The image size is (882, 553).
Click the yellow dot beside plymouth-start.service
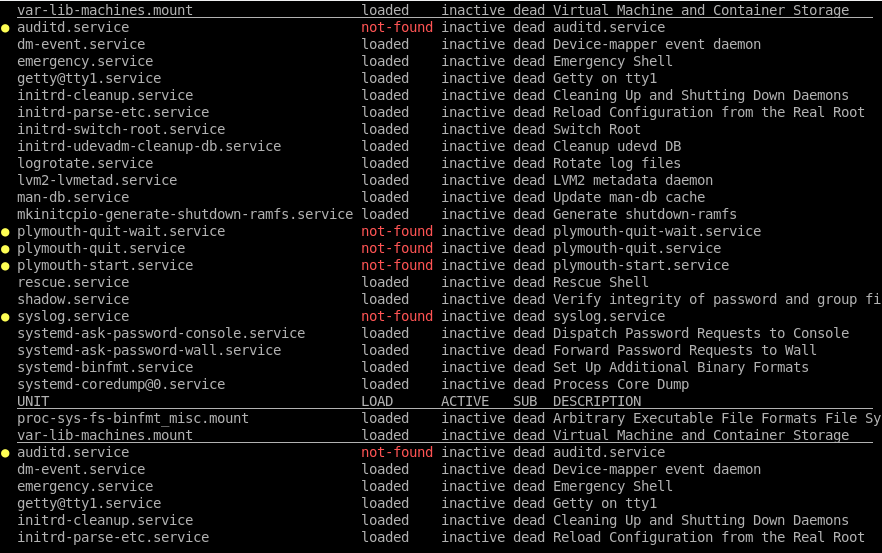click(x=5, y=266)
